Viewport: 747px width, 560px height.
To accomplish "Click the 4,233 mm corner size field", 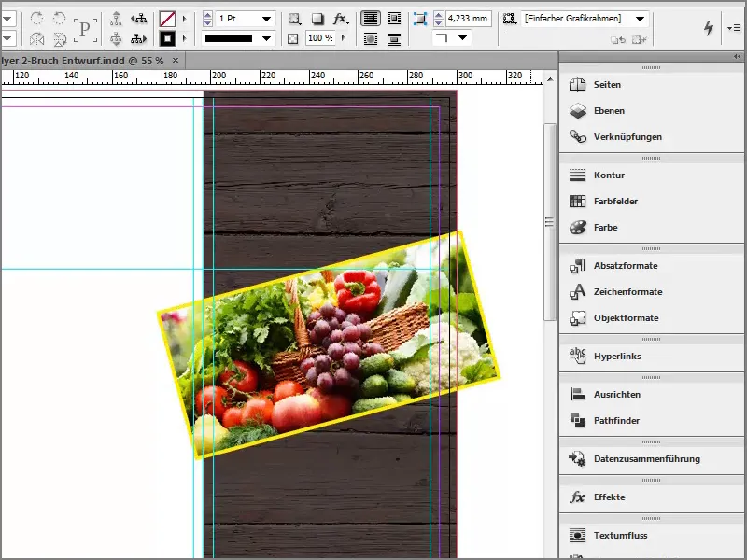I will click(469, 19).
